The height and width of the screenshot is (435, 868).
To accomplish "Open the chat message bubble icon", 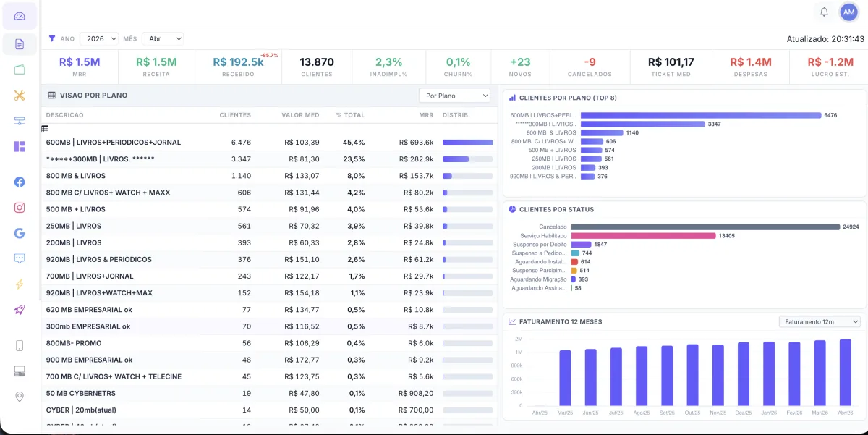I will tap(20, 258).
